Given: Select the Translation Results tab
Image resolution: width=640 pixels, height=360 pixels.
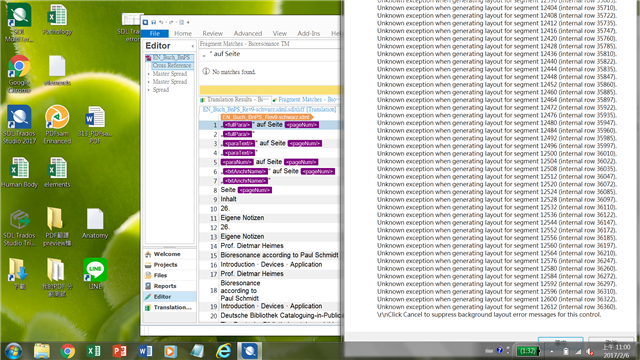Looking at the screenshot, I should 235,100.
